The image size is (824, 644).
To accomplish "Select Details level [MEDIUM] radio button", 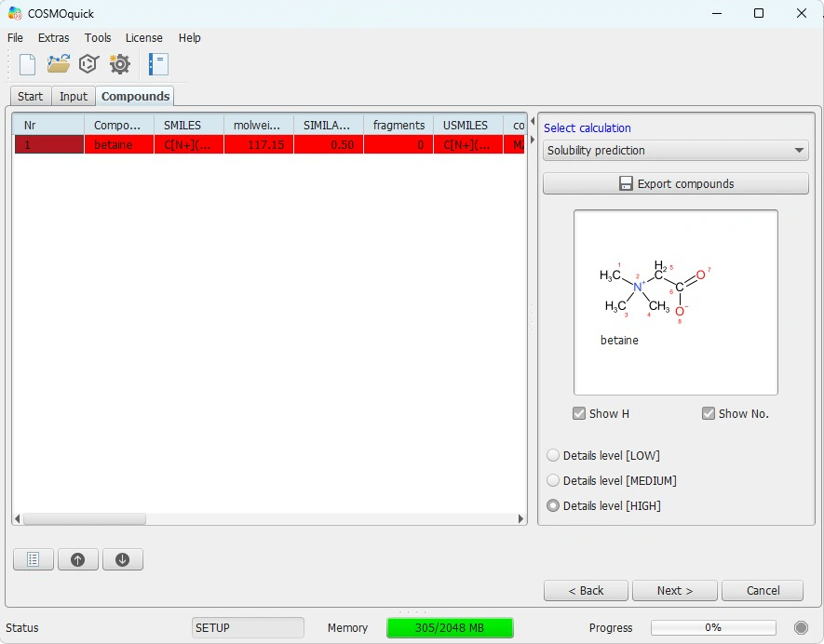I will (x=553, y=480).
